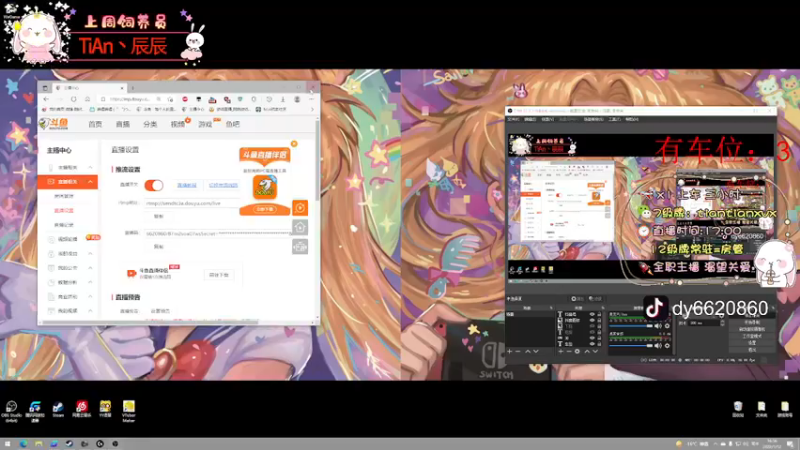Screen dimensions: 800x450
Task: Click copy button under the stream key
Action: pyautogui.click(x=159, y=246)
